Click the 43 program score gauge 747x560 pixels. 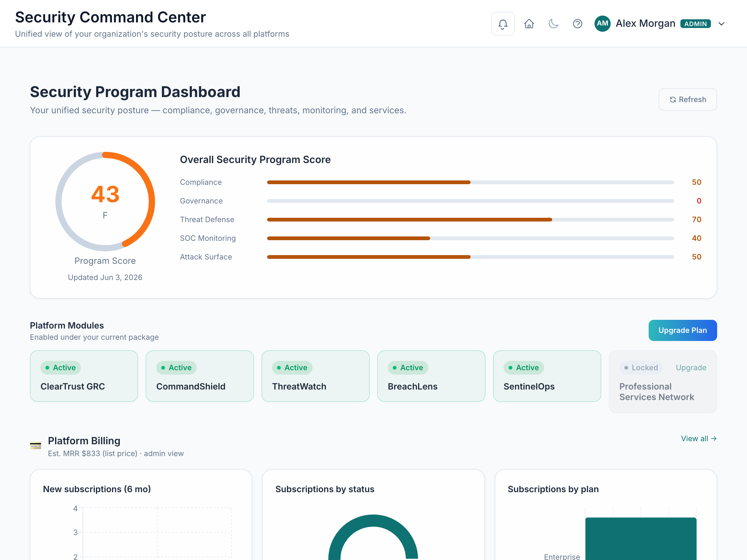click(x=105, y=202)
